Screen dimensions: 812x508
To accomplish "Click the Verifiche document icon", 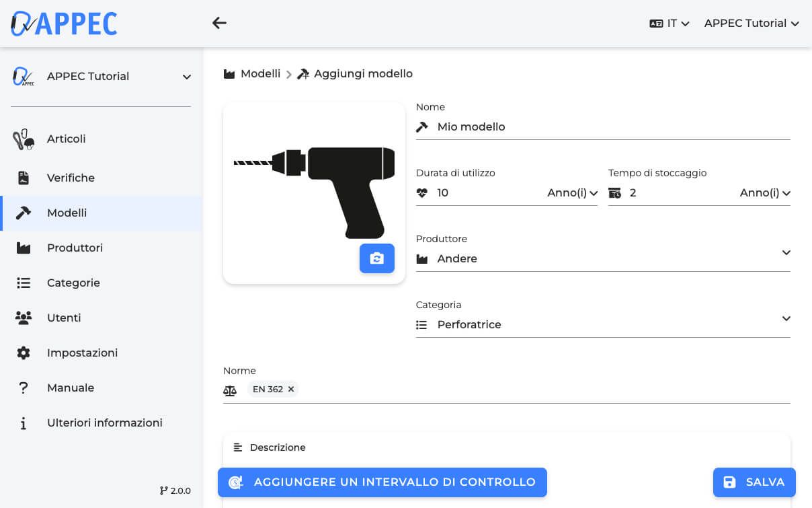I will [24, 178].
